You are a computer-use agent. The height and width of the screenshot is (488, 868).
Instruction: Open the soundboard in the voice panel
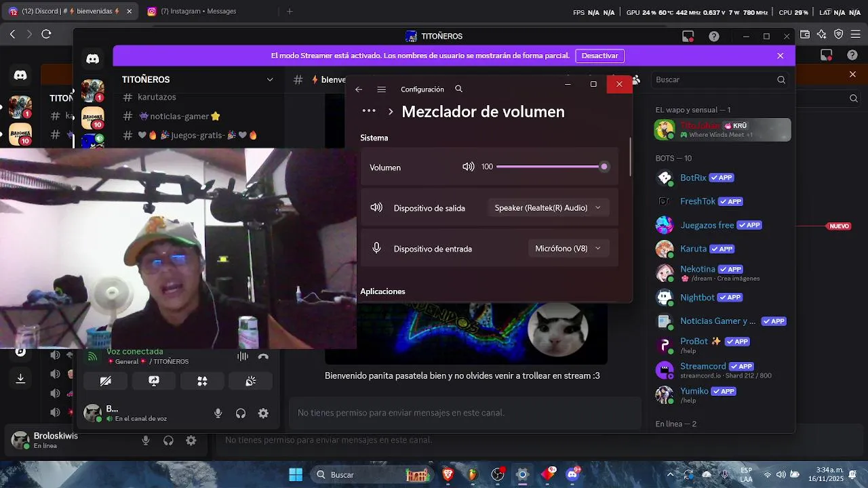[x=251, y=381]
